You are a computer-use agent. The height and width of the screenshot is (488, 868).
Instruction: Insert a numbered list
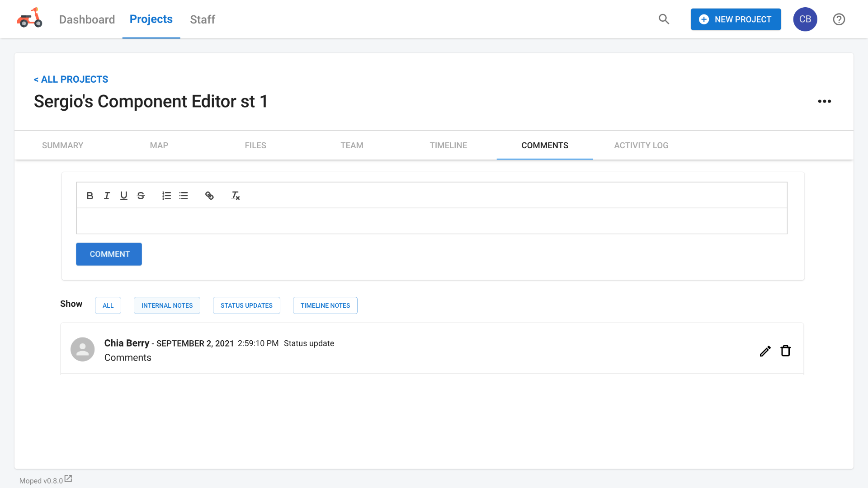[x=166, y=196]
